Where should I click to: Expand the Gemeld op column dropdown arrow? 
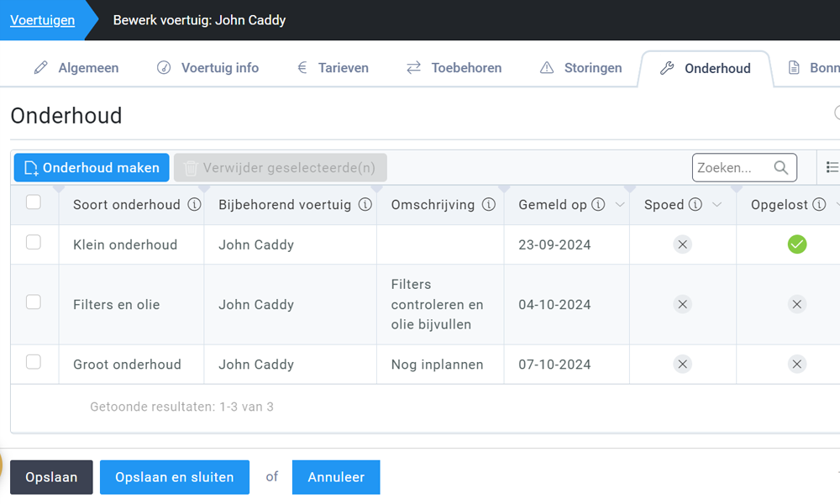click(620, 206)
